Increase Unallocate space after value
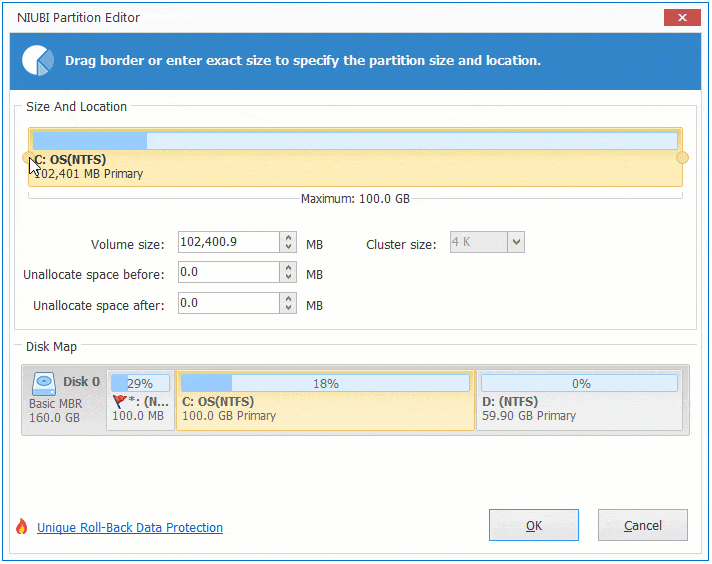This screenshot has width=712, height=564. coord(288,298)
